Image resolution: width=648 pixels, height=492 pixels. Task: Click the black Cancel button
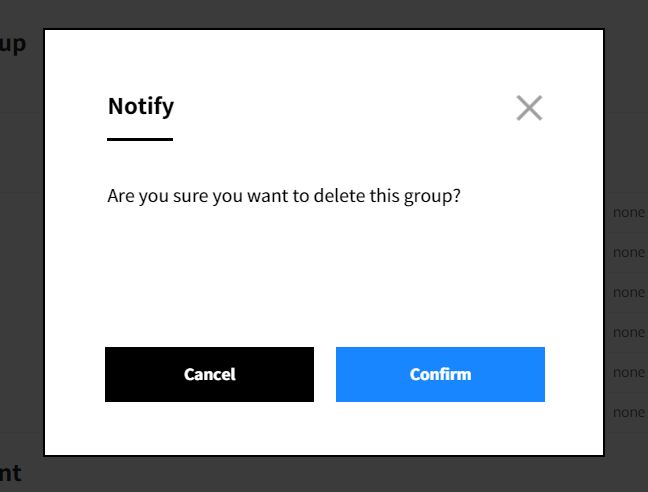[209, 374]
